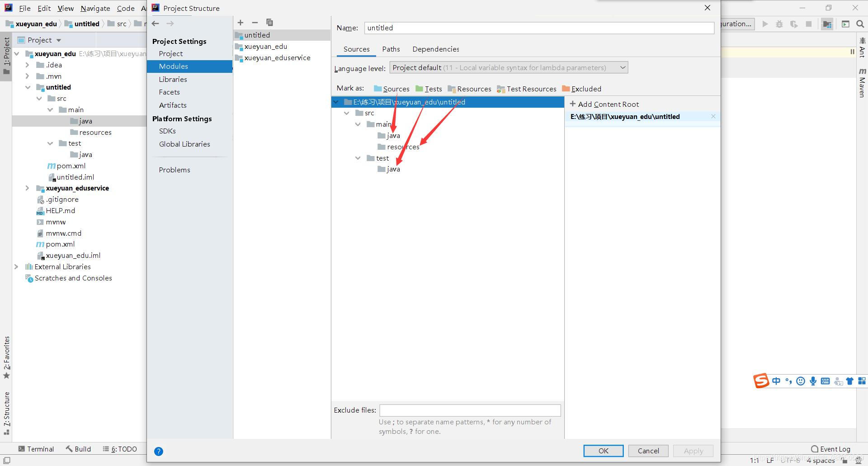Open the 6: TODO tool window

click(x=120, y=449)
